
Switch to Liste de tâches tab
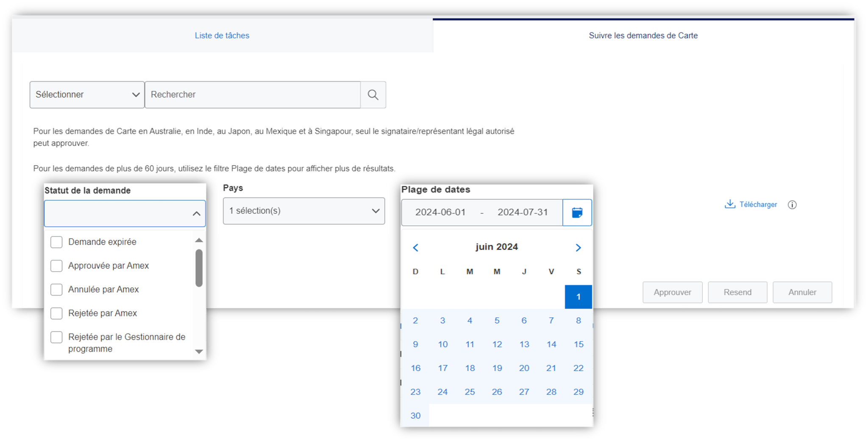[222, 36]
